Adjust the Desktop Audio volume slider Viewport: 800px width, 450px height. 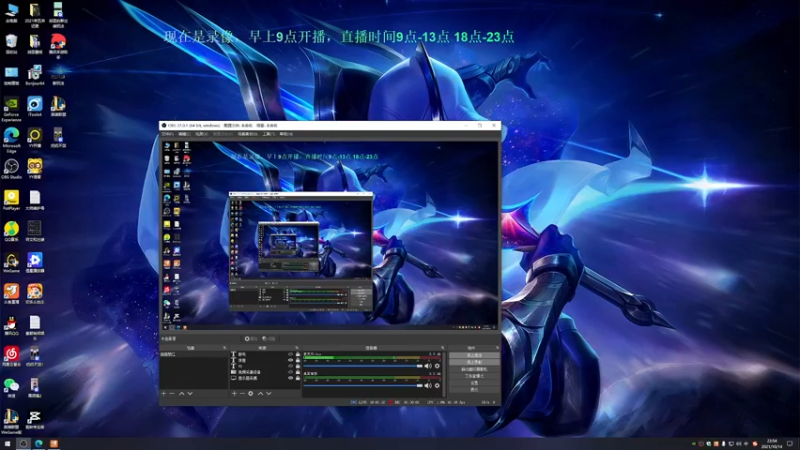pyautogui.click(x=363, y=386)
